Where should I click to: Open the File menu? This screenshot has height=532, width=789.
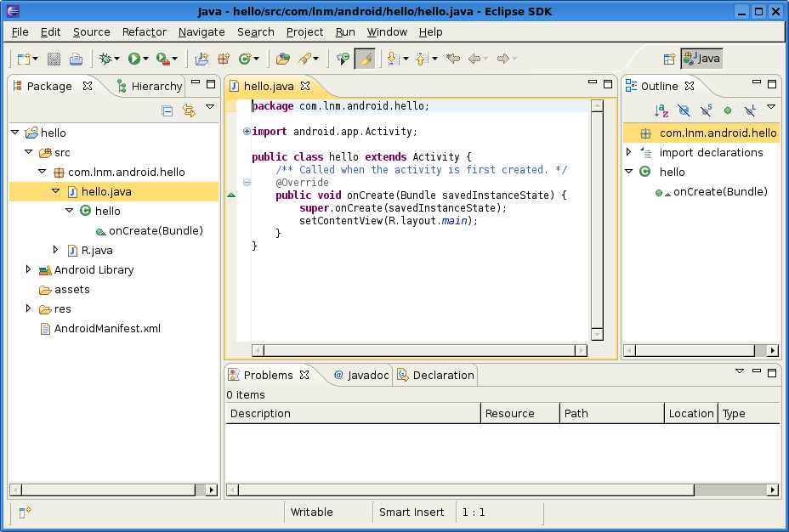coord(20,32)
